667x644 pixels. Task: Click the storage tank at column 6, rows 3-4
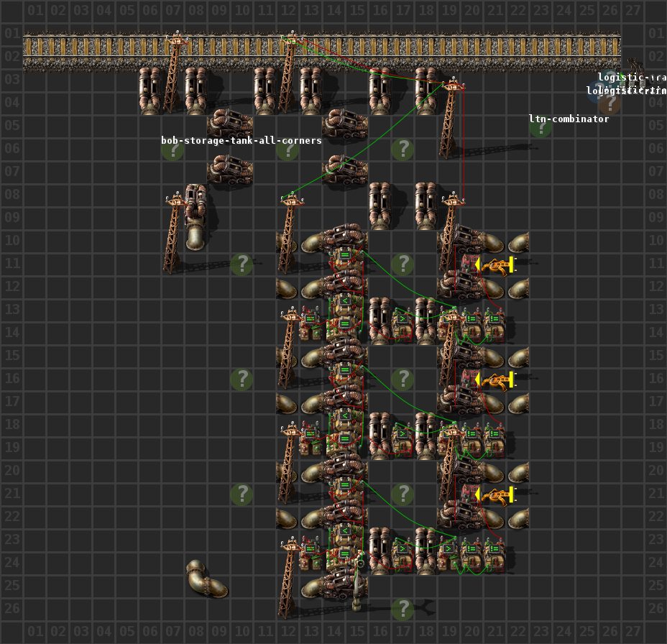(150, 91)
